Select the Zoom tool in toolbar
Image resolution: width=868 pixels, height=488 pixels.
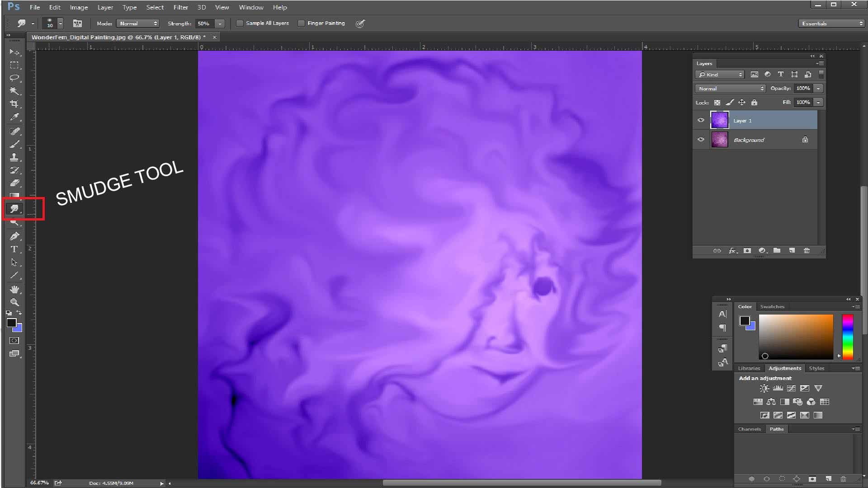click(x=14, y=302)
